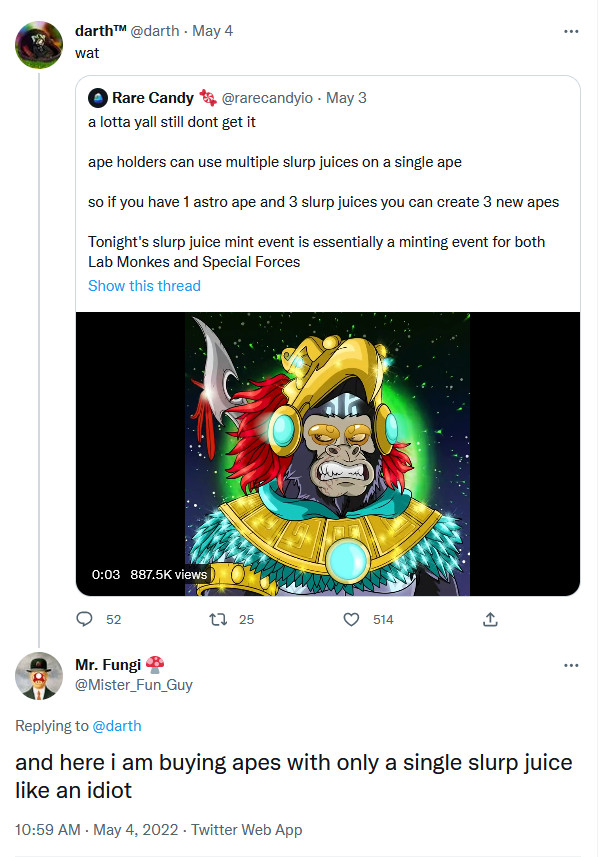Click the "May 4" date on darth's tweet
The height and width of the screenshot is (857, 606).
click(213, 32)
